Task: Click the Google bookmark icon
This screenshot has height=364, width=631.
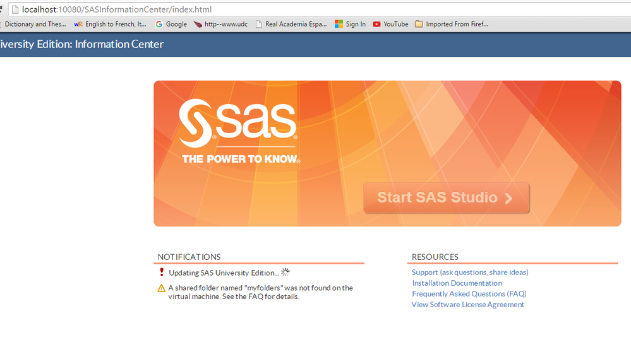Action: (159, 24)
